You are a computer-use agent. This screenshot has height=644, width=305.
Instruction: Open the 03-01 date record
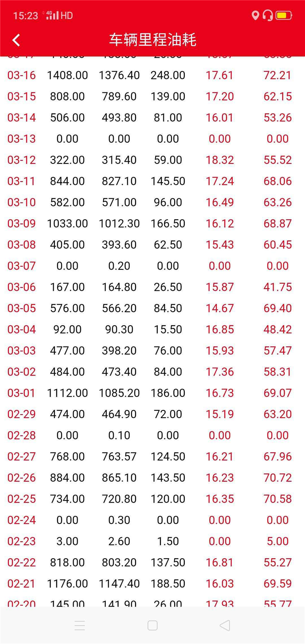tap(21, 393)
